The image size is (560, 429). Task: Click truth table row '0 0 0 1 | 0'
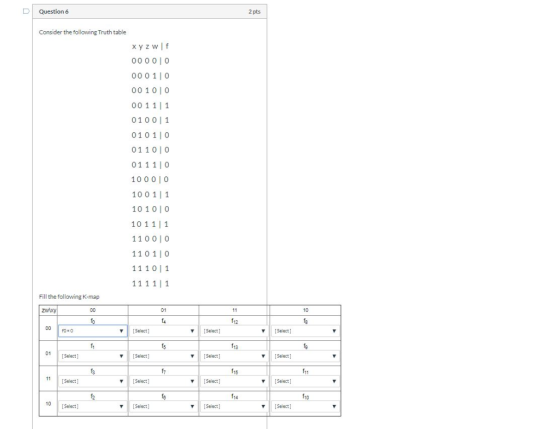(150, 76)
